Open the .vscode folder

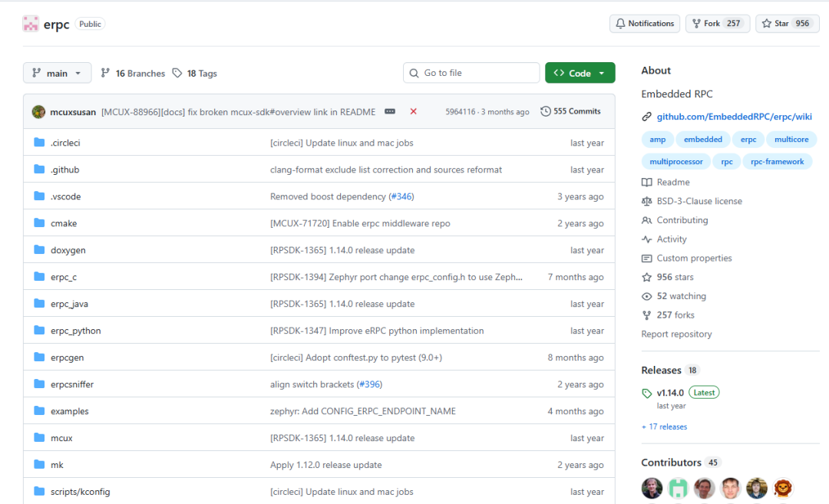click(x=65, y=196)
